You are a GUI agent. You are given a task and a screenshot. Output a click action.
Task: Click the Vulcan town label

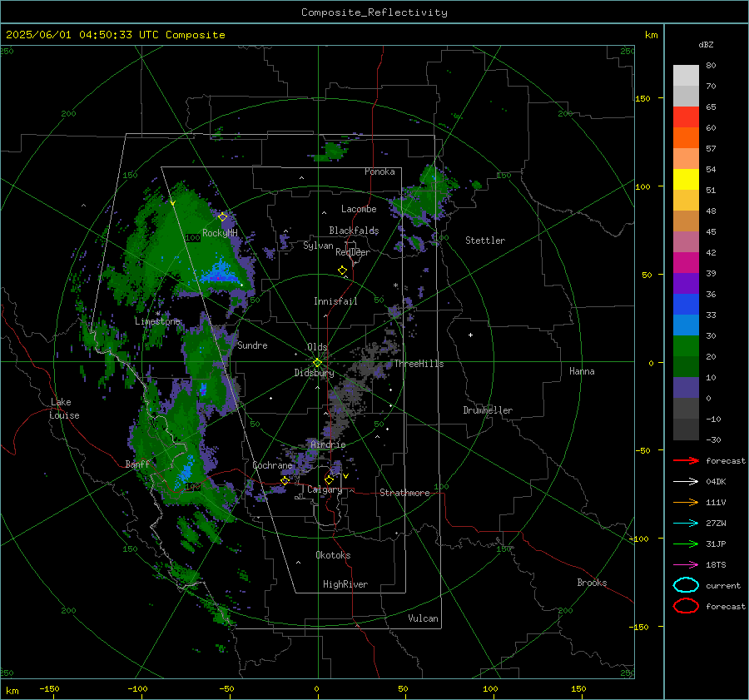(423, 618)
